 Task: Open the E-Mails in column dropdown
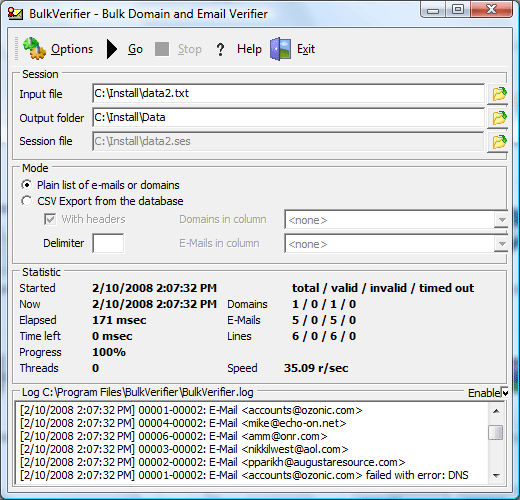[501, 244]
